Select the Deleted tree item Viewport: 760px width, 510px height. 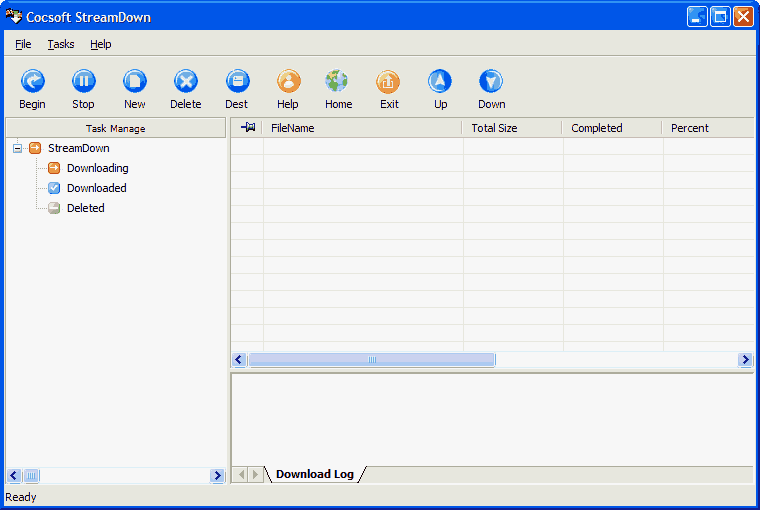[x=86, y=208]
